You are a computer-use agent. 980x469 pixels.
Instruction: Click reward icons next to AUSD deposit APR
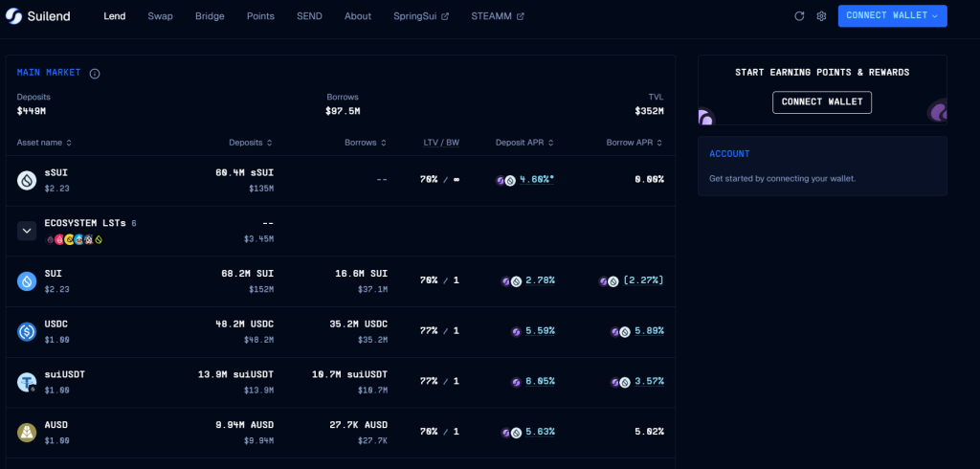[x=511, y=432]
